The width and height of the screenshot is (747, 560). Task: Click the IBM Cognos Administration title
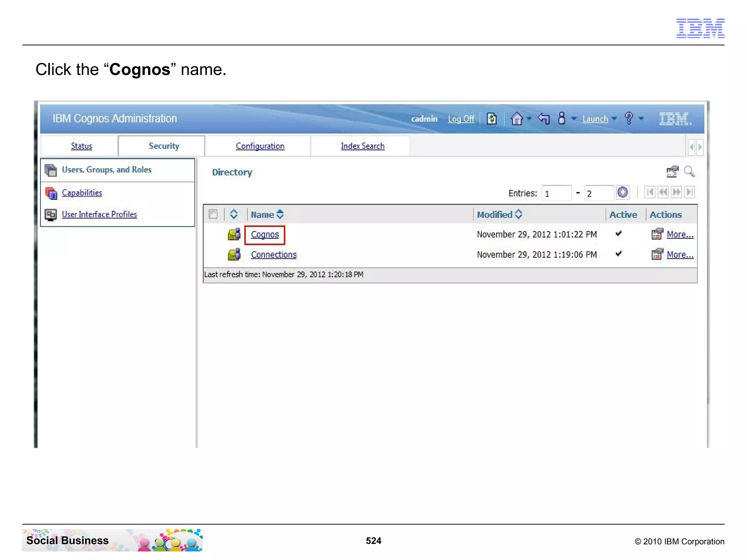click(115, 118)
